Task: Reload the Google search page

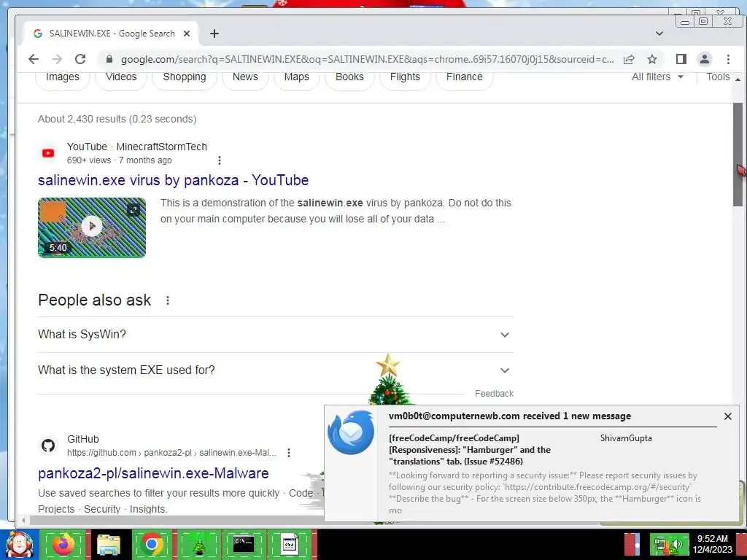Action: 80,59
